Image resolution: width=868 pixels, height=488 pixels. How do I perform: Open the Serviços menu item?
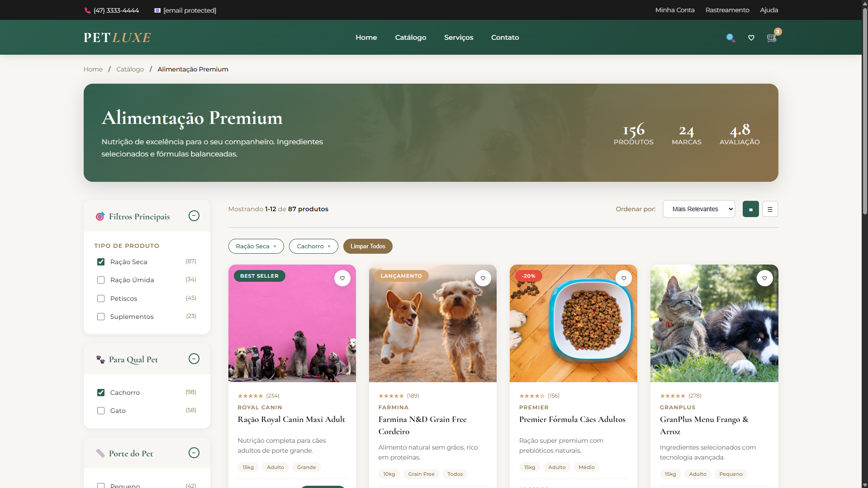[x=459, y=38]
